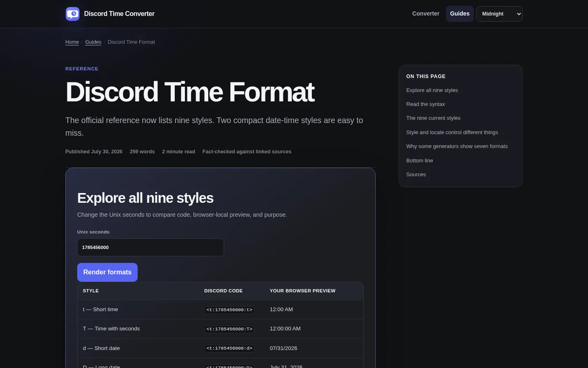This screenshot has height=368, width=588.
Task: Click the ON THIS PAGE heading
Action: (x=425, y=77)
